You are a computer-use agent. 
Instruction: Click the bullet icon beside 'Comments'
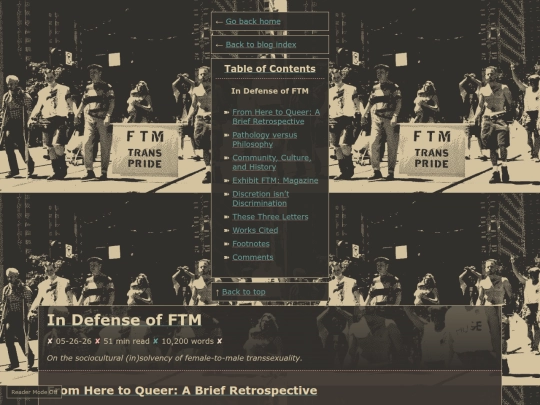coord(226,257)
